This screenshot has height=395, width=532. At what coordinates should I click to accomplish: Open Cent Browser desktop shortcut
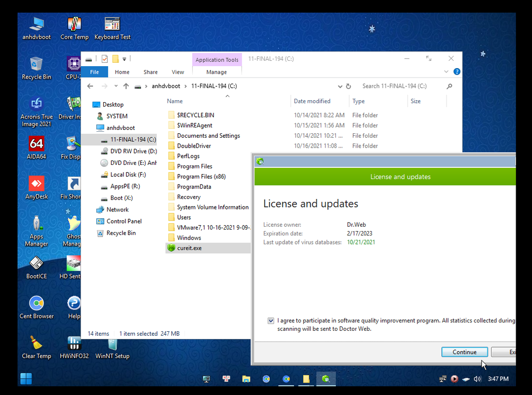coord(36,308)
